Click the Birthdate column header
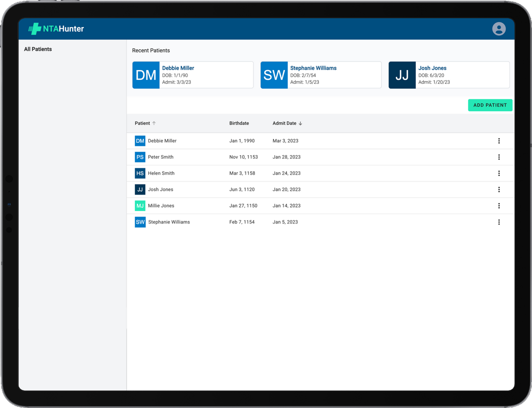This screenshot has height=408, width=532. coord(239,123)
